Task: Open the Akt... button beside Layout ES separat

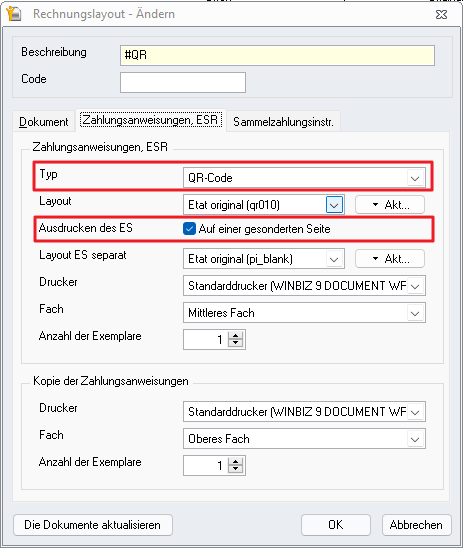Action: click(390, 259)
